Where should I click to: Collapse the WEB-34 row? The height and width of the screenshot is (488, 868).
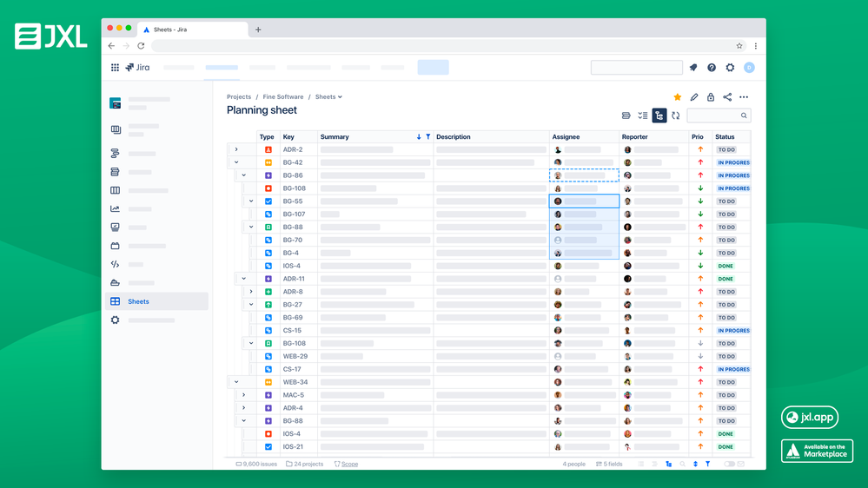coord(236,382)
